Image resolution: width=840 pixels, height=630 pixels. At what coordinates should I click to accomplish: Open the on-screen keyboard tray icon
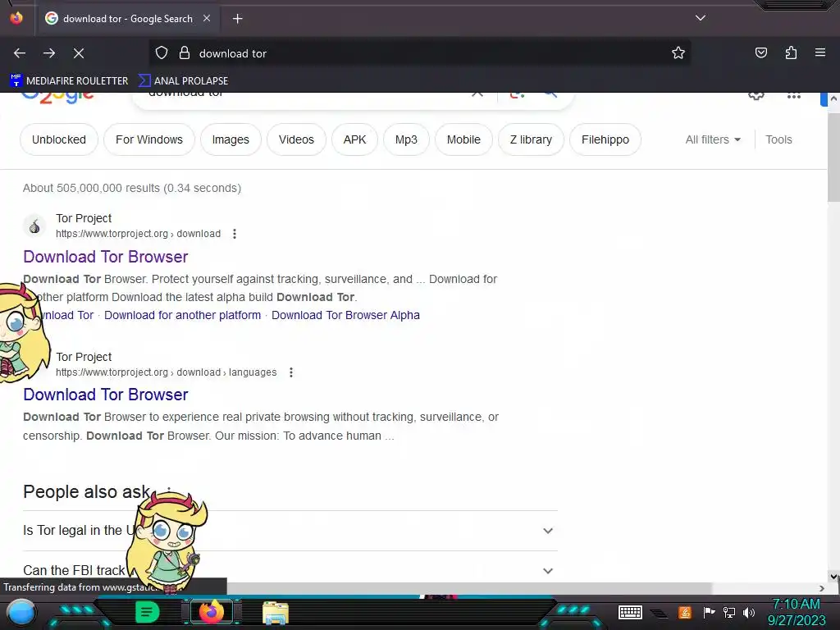pos(630,612)
